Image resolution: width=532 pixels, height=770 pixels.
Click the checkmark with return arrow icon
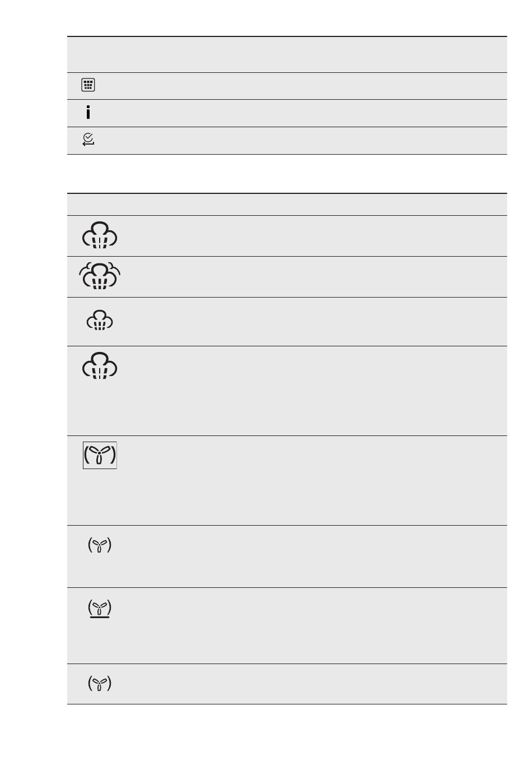click(x=88, y=140)
